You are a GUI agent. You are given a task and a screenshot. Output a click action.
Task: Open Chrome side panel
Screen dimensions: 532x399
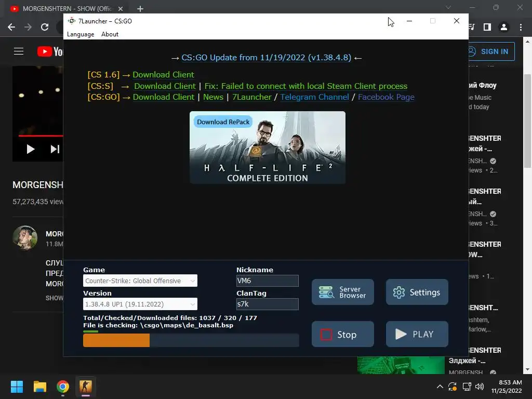tap(487, 27)
